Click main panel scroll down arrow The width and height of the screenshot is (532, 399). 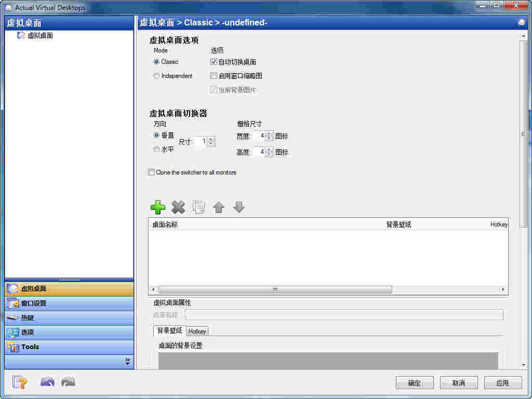pyautogui.click(x=523, y=365)
